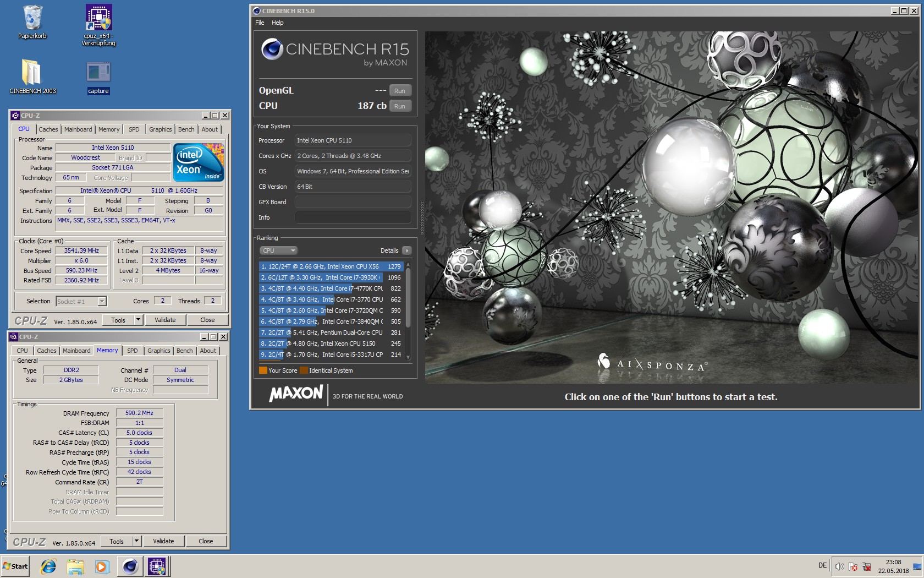The width and height of the screenshot is (924, 578).
Task: Click the MAXON logo at bottom
Action: (296, 394)
